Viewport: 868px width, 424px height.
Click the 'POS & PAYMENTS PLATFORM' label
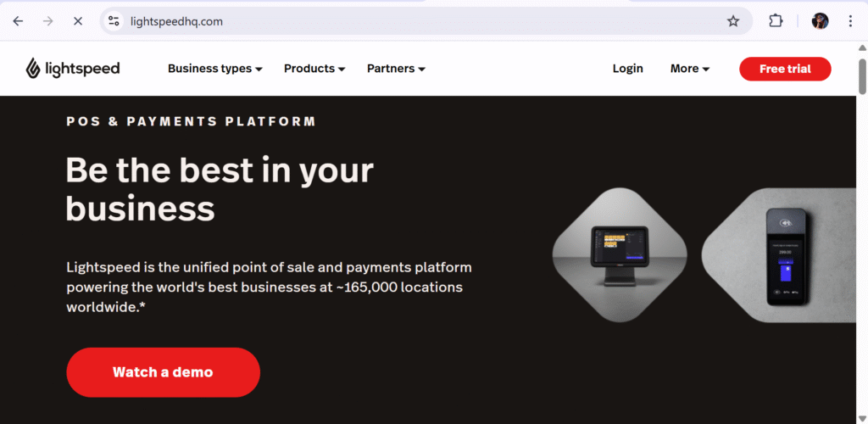coord(192,121)
